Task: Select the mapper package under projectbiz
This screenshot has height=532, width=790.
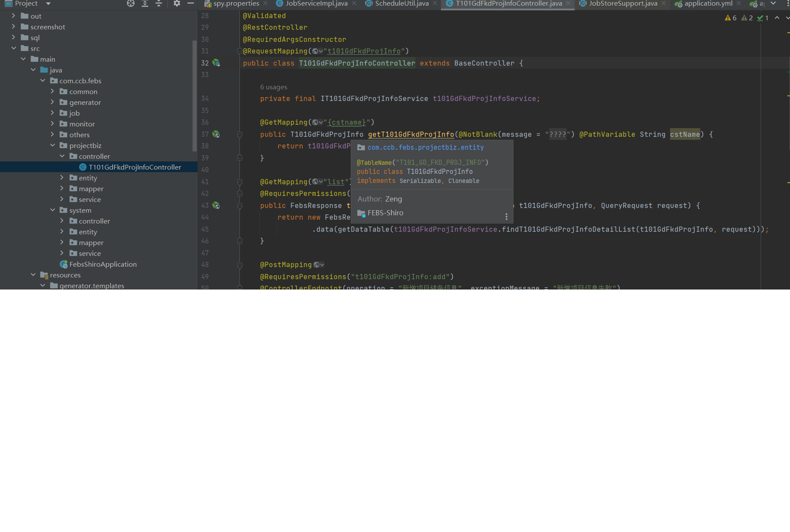Action: [91, 189]
